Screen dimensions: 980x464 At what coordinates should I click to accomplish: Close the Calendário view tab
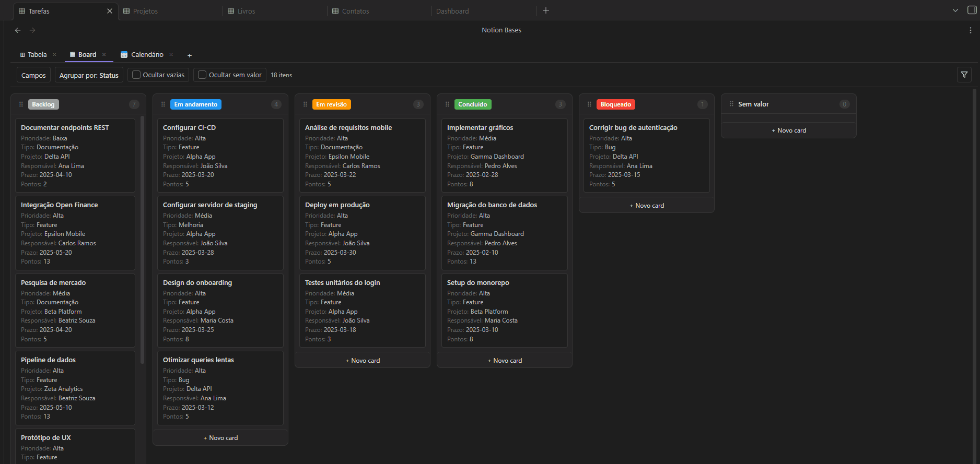171,54
